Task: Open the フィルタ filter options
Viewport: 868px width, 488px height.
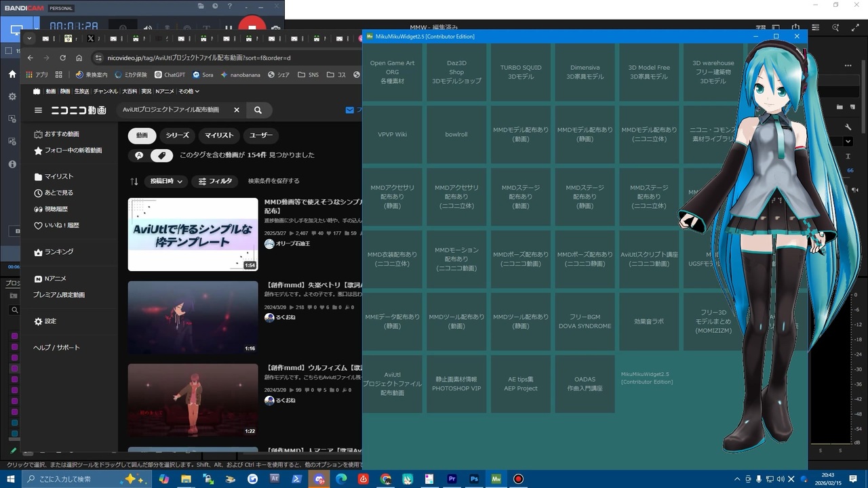Action: [215, 181]
